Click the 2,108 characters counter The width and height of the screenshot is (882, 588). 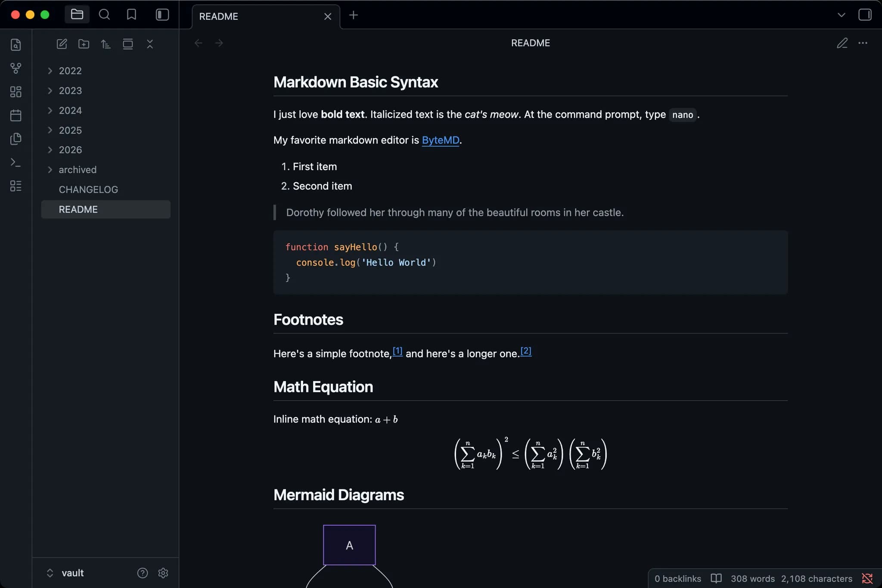click(817, 579)
